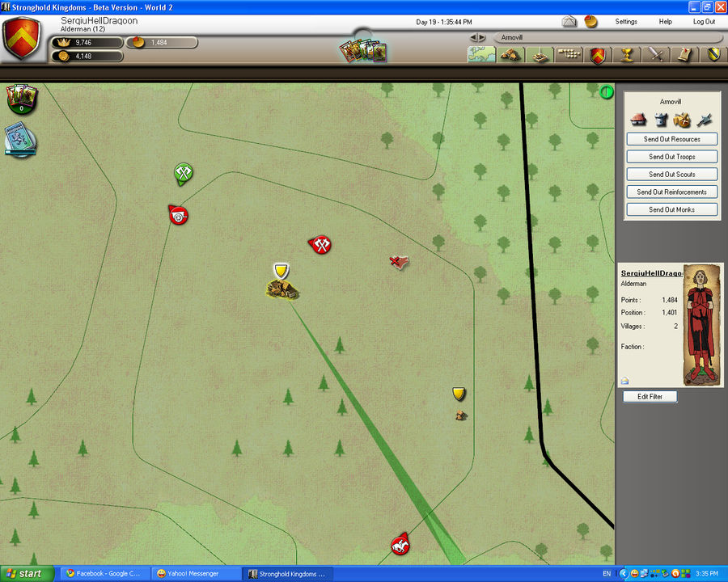The width and height of the screenshot is (728, 582).
Task: Click the red house icon in Armovill panel
Action: click(x=639, y=120)
